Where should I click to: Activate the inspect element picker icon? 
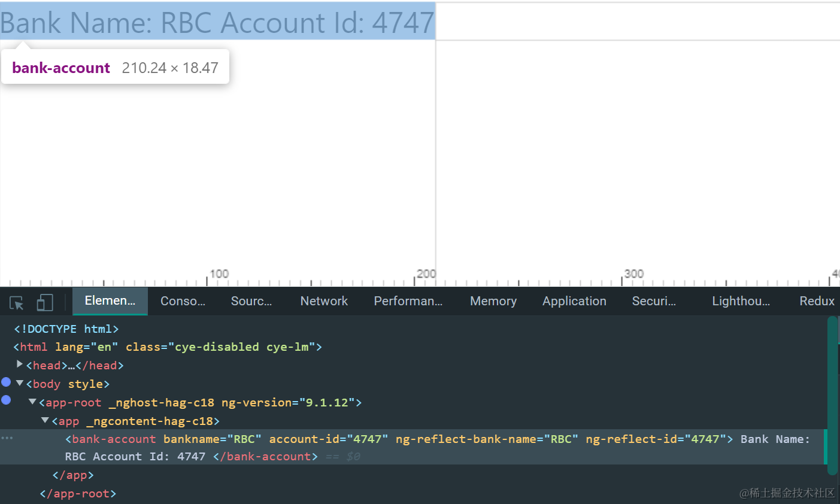click(17, 303)
